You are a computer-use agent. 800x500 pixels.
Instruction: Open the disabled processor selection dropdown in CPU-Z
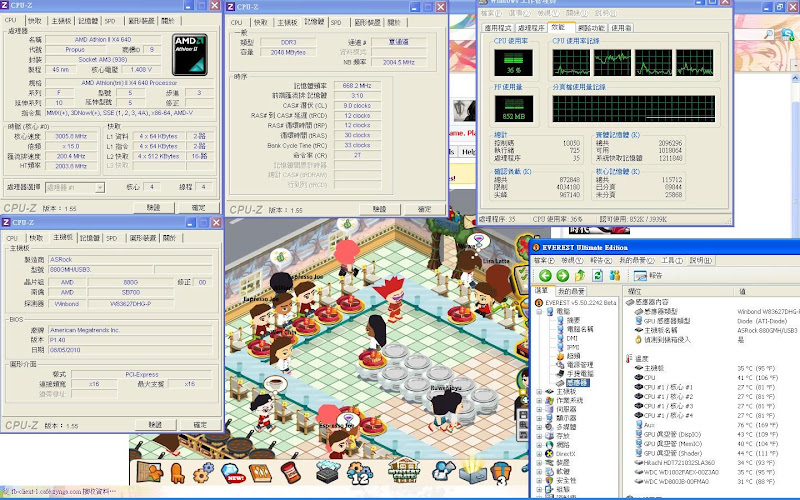[x=75, y=188]
